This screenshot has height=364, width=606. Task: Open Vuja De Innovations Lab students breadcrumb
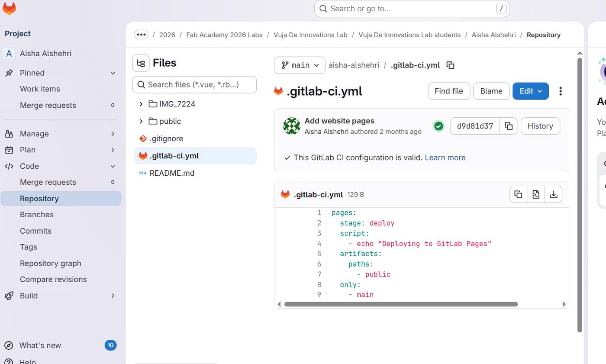[x=409, y=35]
